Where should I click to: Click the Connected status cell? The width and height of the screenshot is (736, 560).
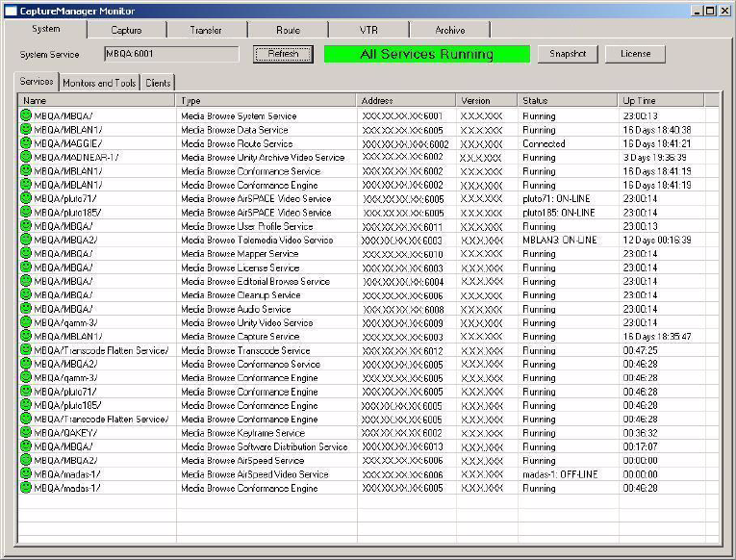tap(544, 143)
